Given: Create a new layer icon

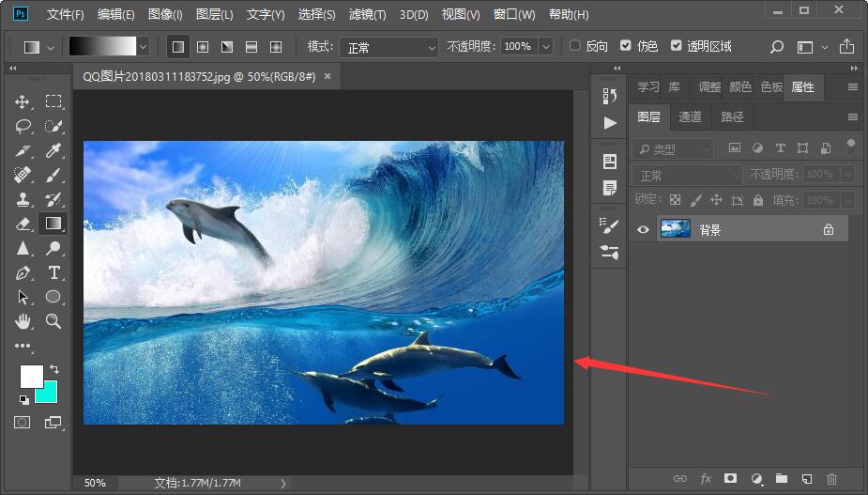Looking at the screenshot, I should click(807, 478).
